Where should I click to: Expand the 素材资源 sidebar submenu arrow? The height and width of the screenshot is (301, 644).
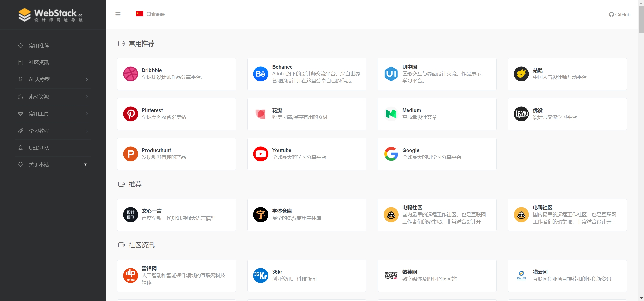[87, 97]
